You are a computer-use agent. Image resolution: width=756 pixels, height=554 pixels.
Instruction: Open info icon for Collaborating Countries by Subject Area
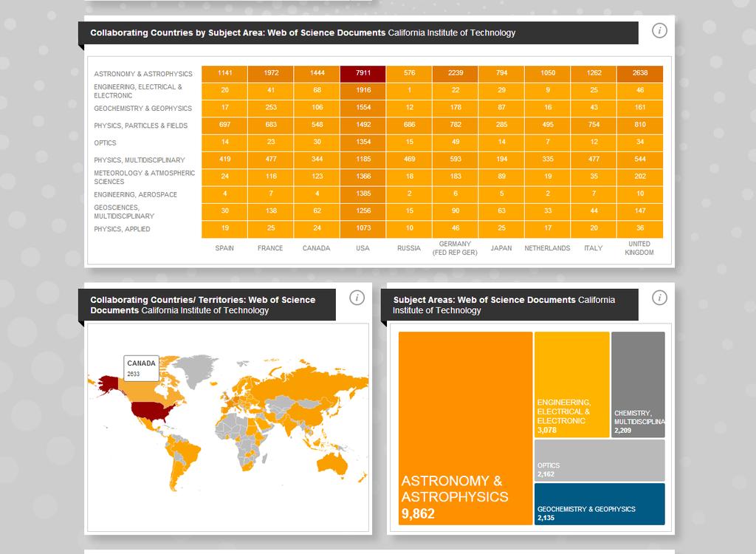point(659,31)
